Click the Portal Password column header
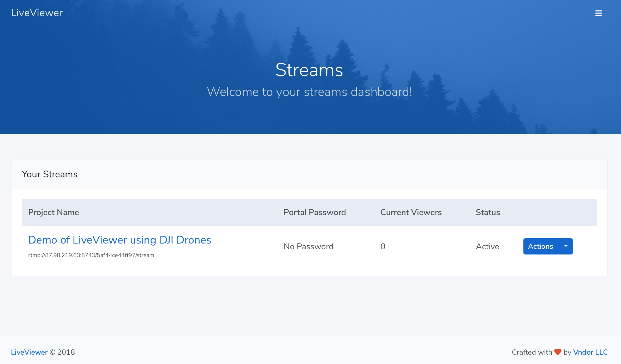Image resolution: width=621 pixels, height=364 pixels. tap(315, 212)
